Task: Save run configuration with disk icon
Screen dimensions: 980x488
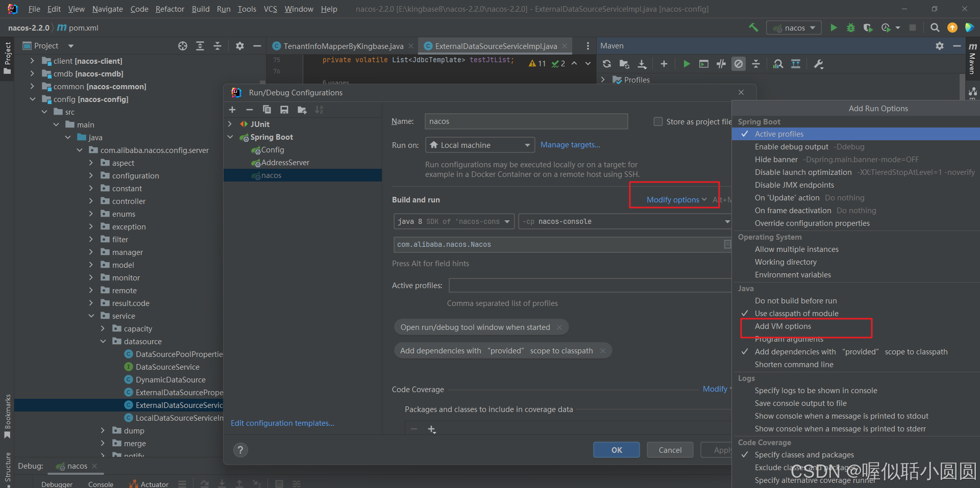Action: pos(284,110)
